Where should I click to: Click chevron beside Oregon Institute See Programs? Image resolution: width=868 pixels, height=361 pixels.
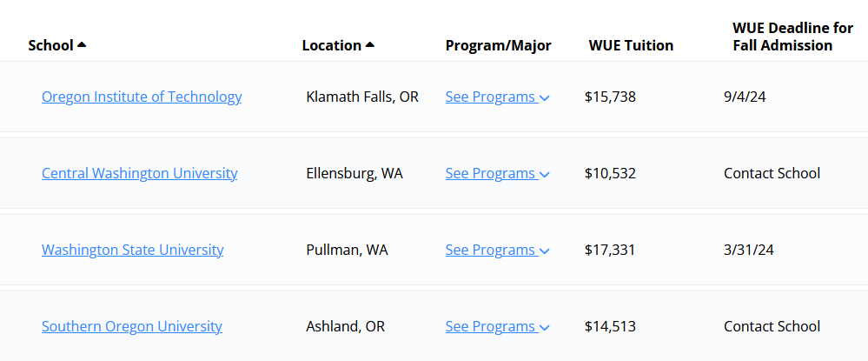(544, 98)
